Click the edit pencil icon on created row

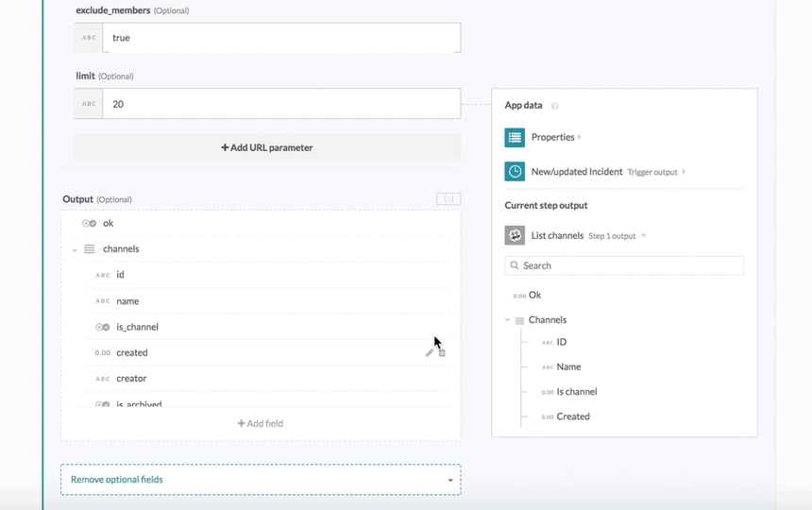(430, 353)
